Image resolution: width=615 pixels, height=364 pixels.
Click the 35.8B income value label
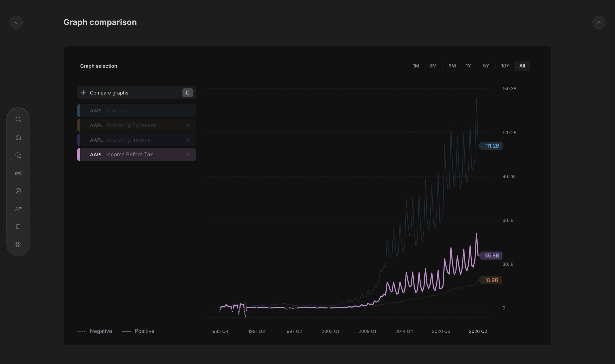[491, 256]
